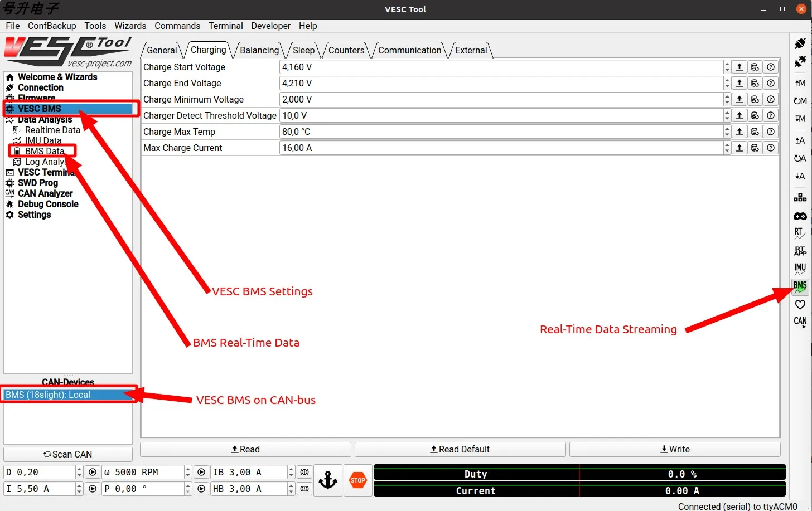812x511 pixels.
Task: Click play icon next to P 0,00 °
Action: (201, 489)
